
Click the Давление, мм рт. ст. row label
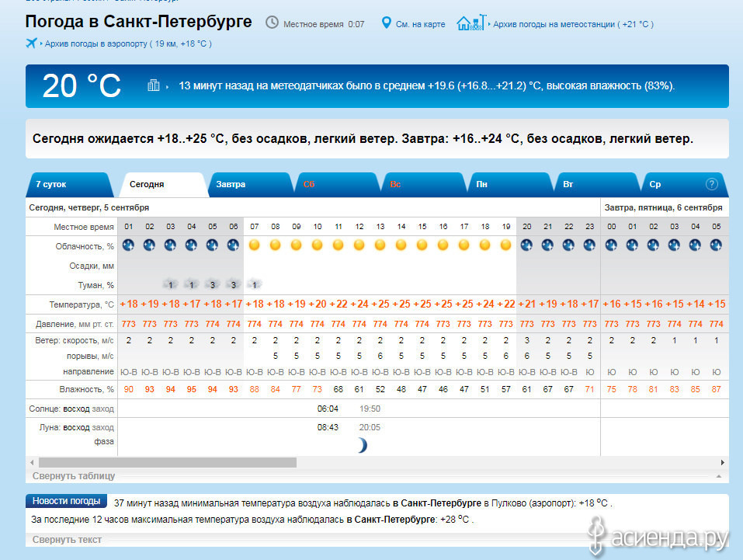coord(75,325)
